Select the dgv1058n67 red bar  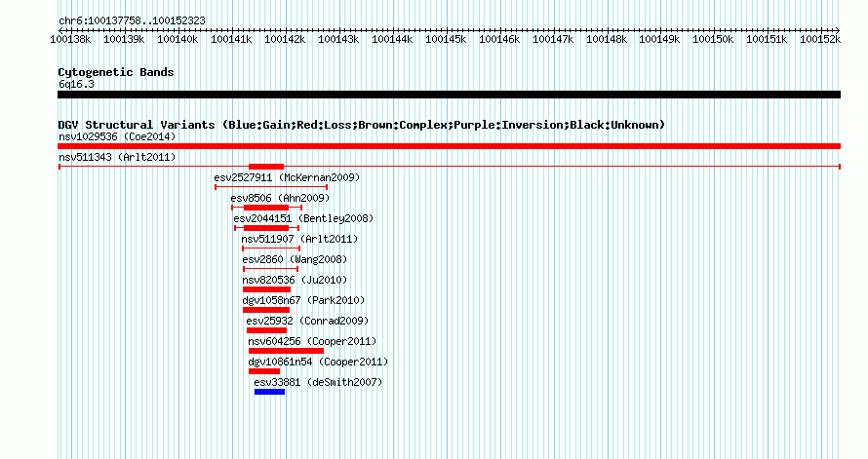[x=266, y=310]
